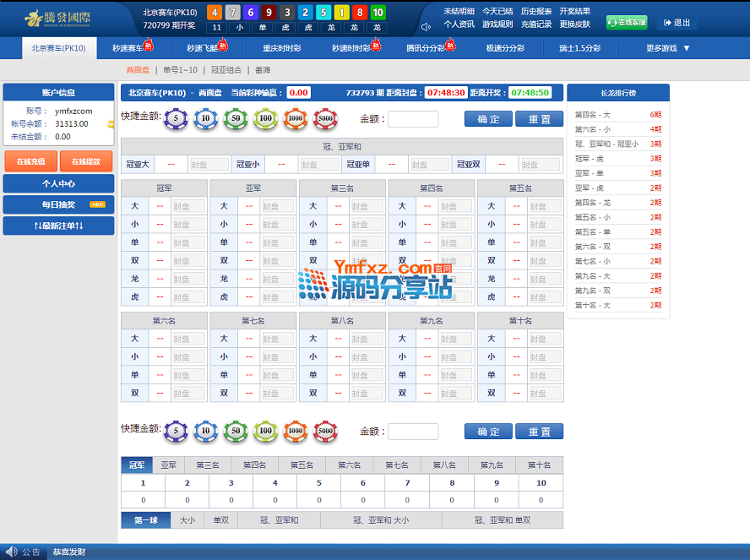The height and width of the screenshot is (560, 750).
Task: Select the red 5000 chip in bottom row
Action: pos(325,432)
